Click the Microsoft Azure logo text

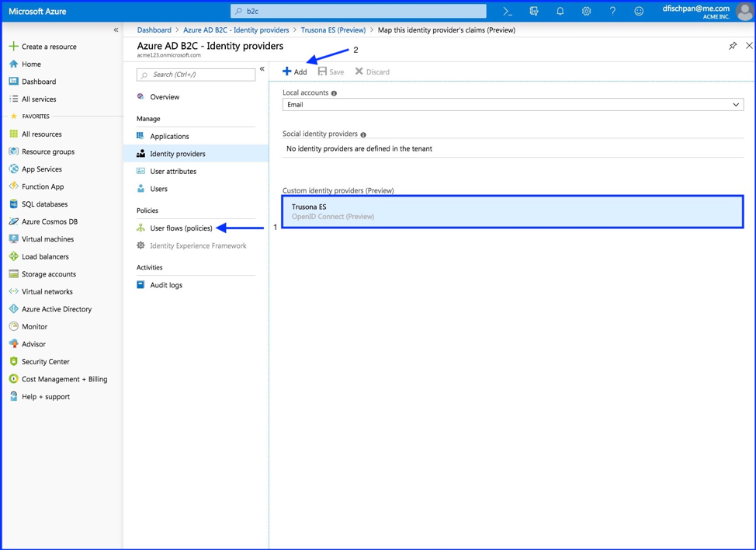(37, 11)
